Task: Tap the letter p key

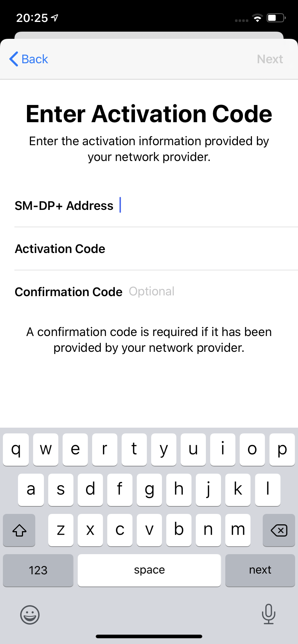Action: pos(282,449)
